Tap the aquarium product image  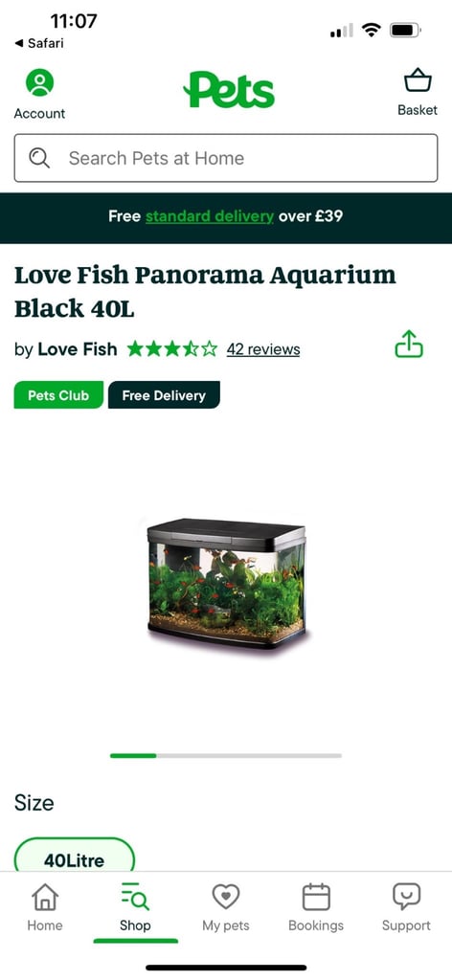(226, 583)
